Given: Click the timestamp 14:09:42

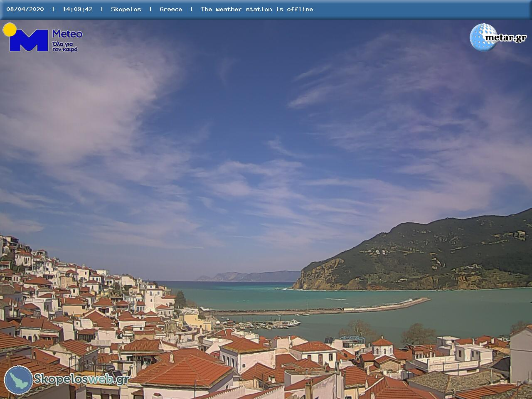Looking at the screenshot, I should (x=77, y=9).
